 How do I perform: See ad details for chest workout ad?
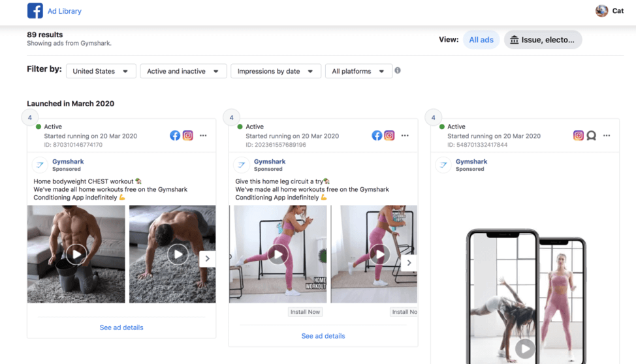(121, 327)
